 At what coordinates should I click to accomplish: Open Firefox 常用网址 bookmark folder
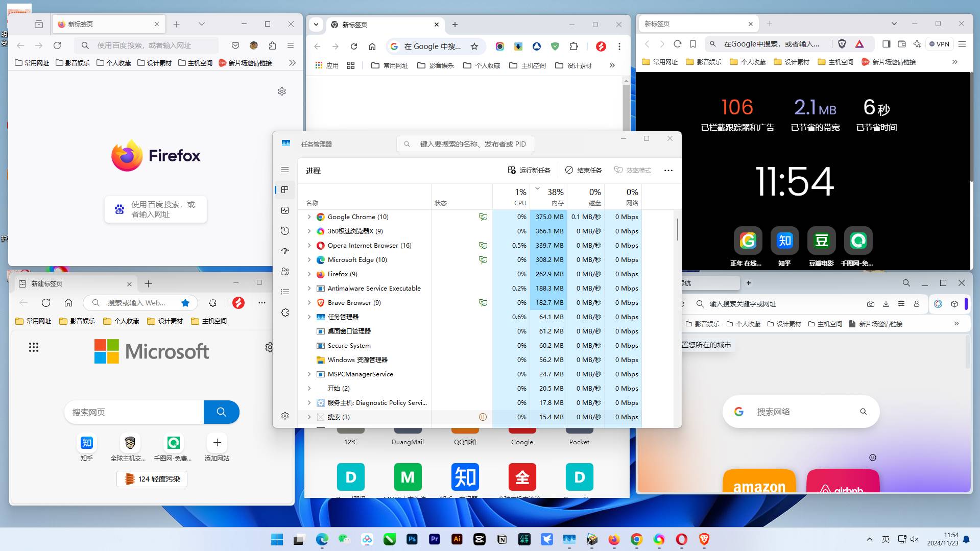click(x=32, y=63)
